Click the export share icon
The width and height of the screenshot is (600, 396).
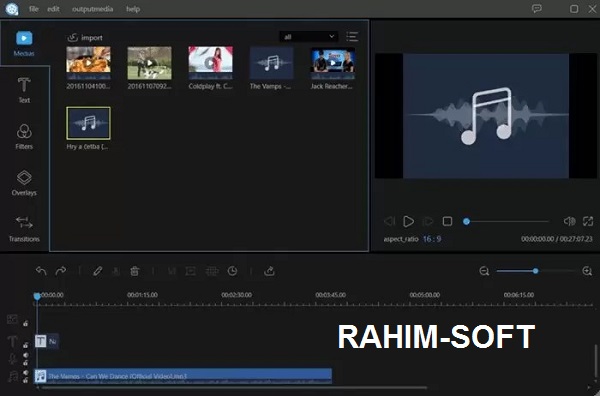(x=269, y=271)
